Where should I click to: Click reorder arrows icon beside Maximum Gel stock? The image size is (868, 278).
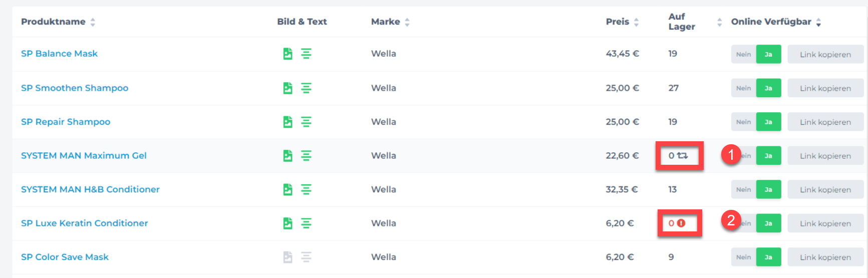click(x=683, y=156)
